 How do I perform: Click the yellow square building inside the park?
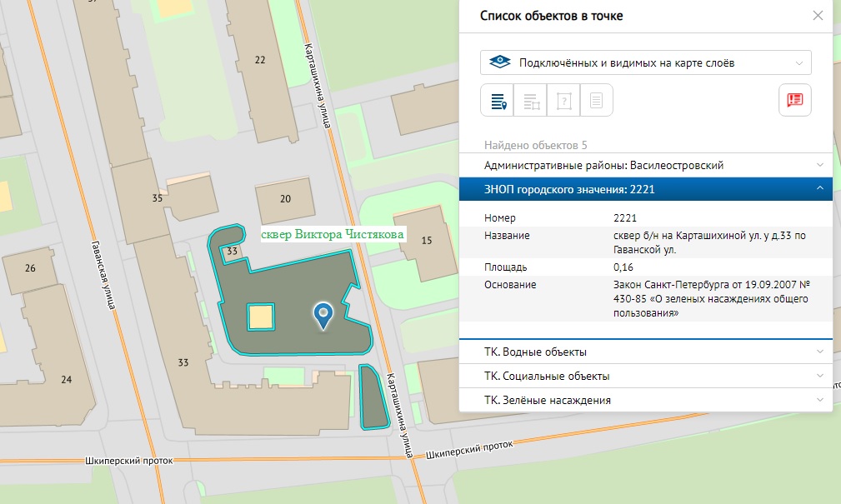point(261,317)
